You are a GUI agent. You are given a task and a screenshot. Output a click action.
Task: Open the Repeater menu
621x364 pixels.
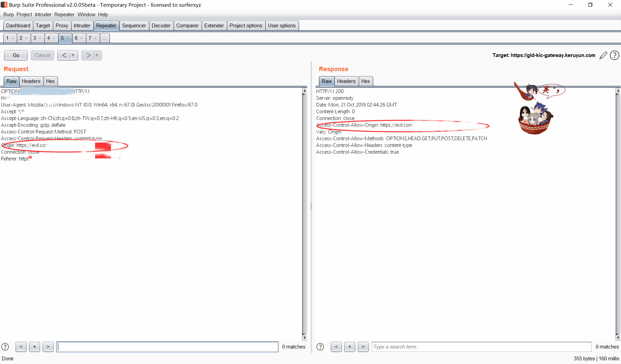(x=64, y=14)
